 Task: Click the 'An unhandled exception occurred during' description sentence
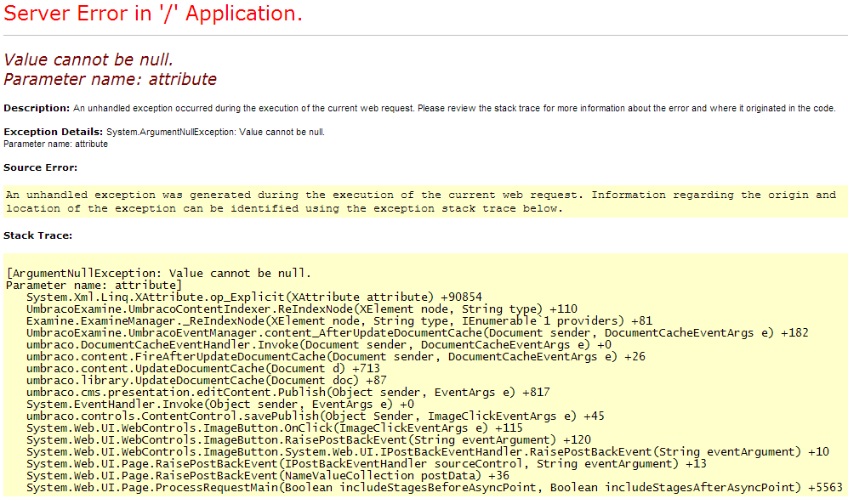(454, 108)
